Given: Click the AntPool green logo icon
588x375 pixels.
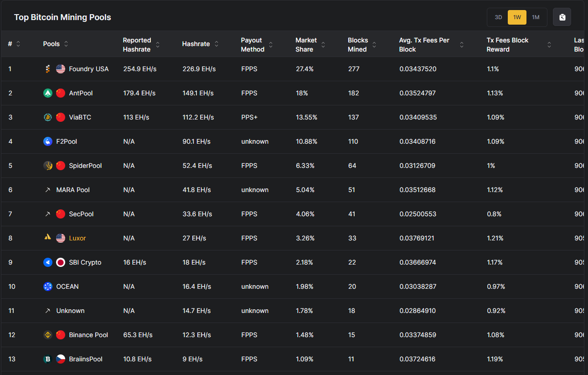Looking at the screenshot, I should click(47, 93).
